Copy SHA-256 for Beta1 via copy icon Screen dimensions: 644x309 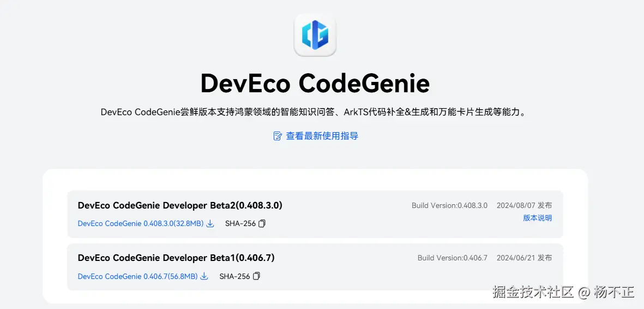(256, 276)
